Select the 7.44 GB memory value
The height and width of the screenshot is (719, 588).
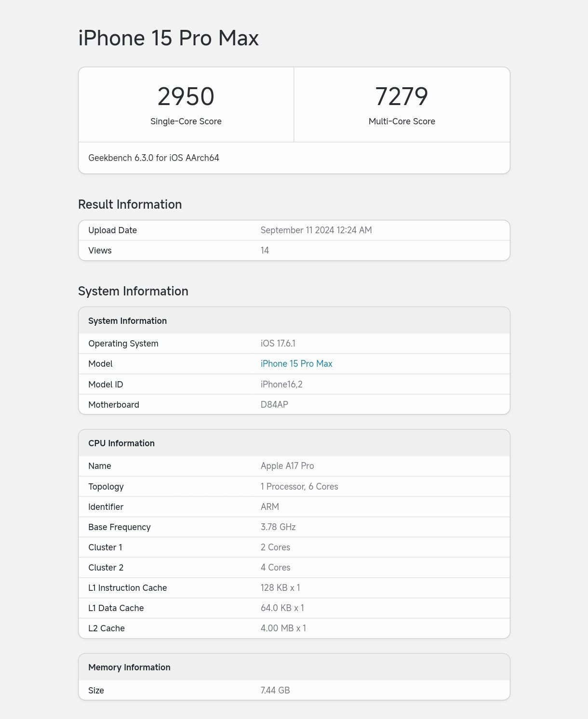point(275,691)
